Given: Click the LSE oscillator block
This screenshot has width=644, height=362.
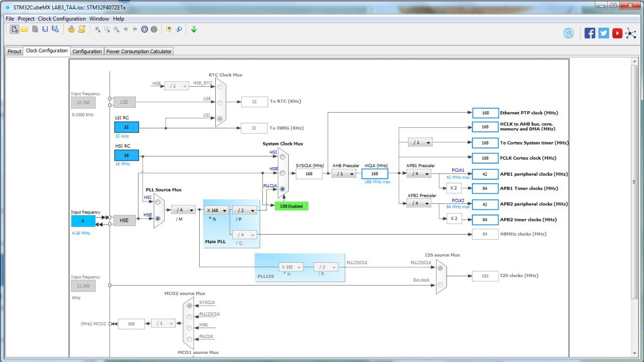Looking at the screenshot, I should click(x=124, y=102).
